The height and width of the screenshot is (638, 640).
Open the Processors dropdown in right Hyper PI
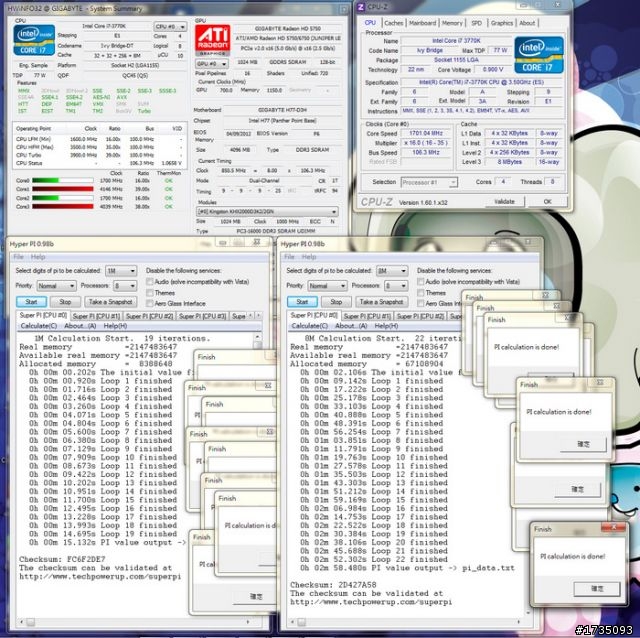point(396,286)
